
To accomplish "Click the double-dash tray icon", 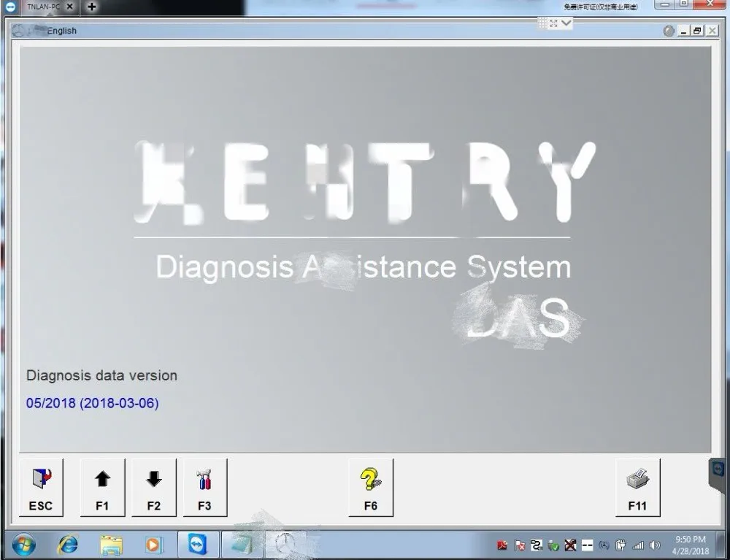I will (x=587, y=545).
